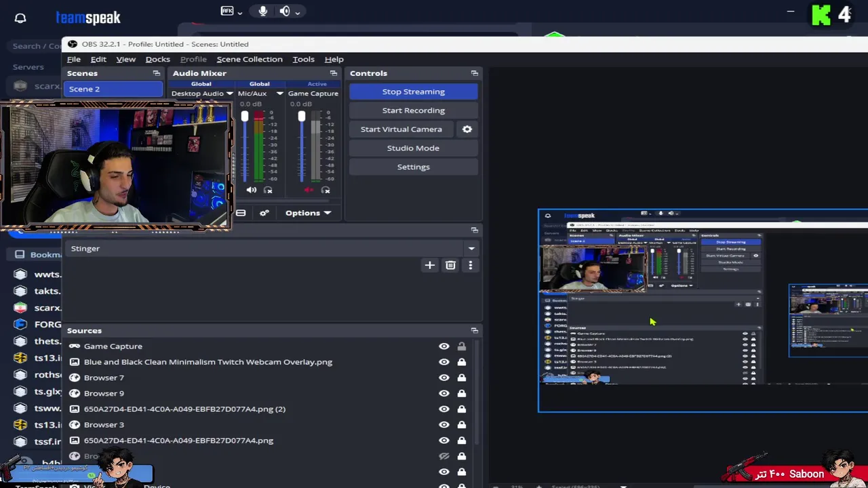Open the Docks menu
This screenshot has height=488, width=868.
tap(157, 59)
